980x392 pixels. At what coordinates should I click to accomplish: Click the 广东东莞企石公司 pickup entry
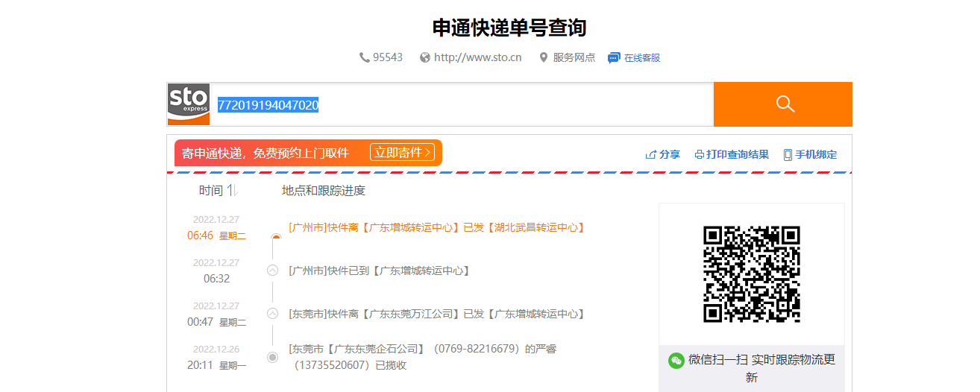point(423,357)
